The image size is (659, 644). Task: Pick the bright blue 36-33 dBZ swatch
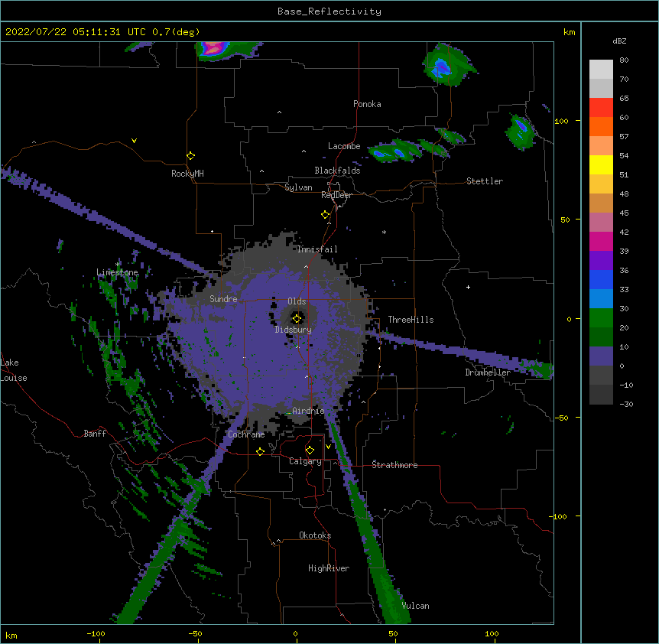click(601, 279)
